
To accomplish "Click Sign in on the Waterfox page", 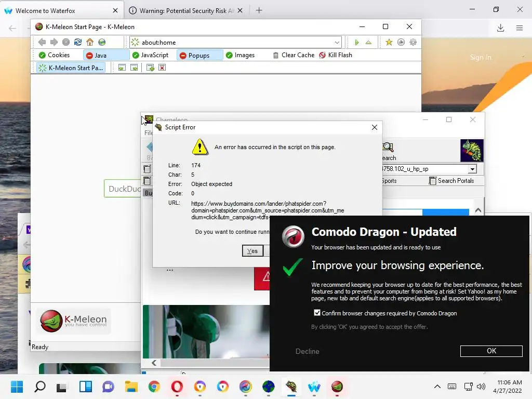I will coord(481,57).
